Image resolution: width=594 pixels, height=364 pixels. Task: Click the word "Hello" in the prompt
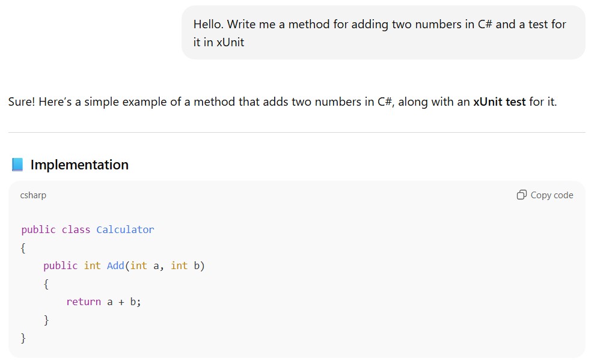[208, 25]
